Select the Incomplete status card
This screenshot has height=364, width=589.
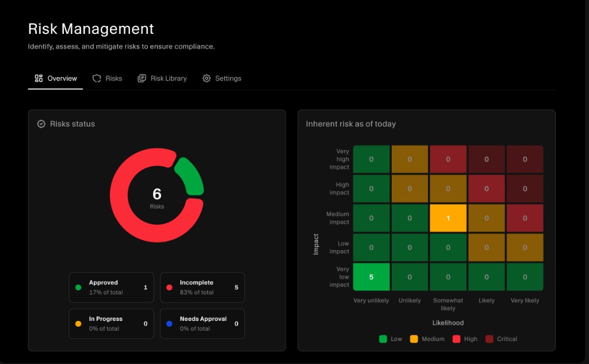(202, 288)
